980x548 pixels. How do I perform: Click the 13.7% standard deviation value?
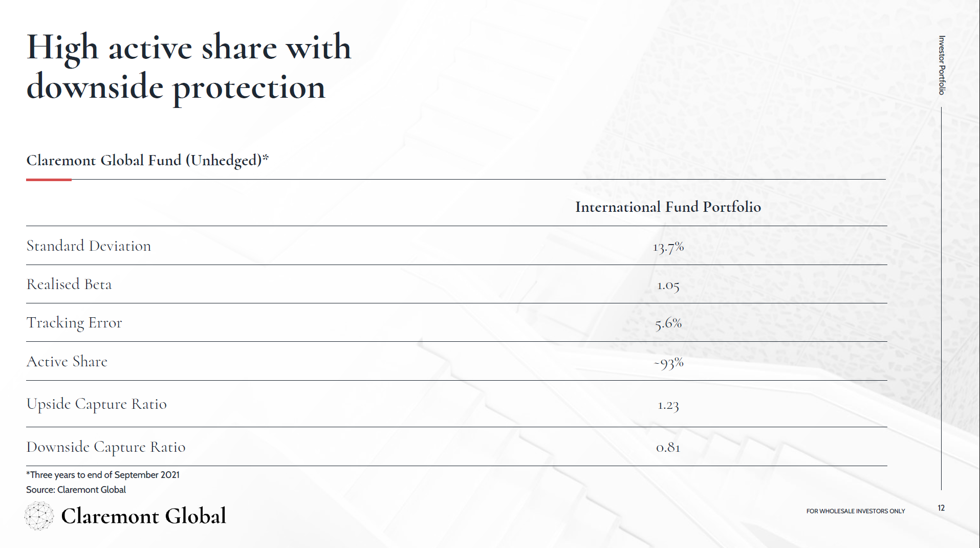tap(668, 247)
